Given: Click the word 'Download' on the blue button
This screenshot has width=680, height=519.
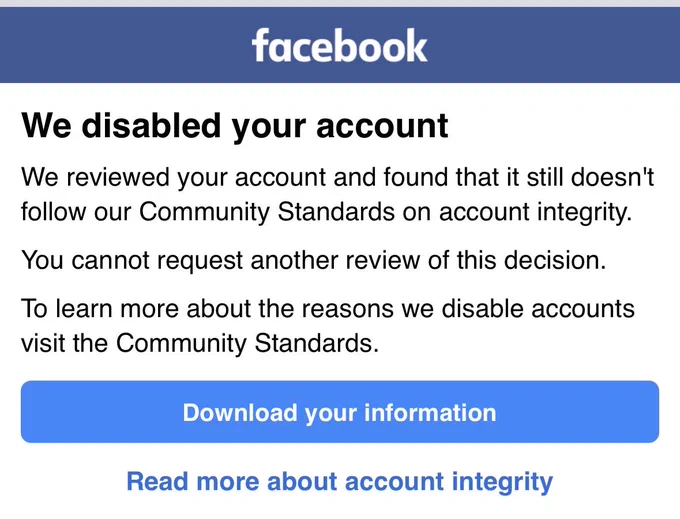Looking at the screenshot, I should 240,412.
